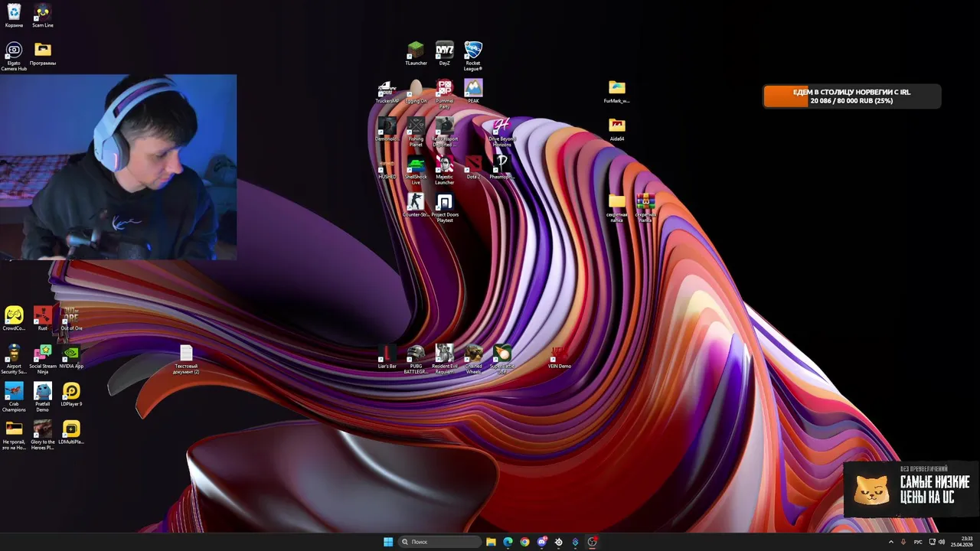980x551 pixels.
Task: Select the Crab Champions shortcut
Action: pyautogui.click(x=14, y=397)
